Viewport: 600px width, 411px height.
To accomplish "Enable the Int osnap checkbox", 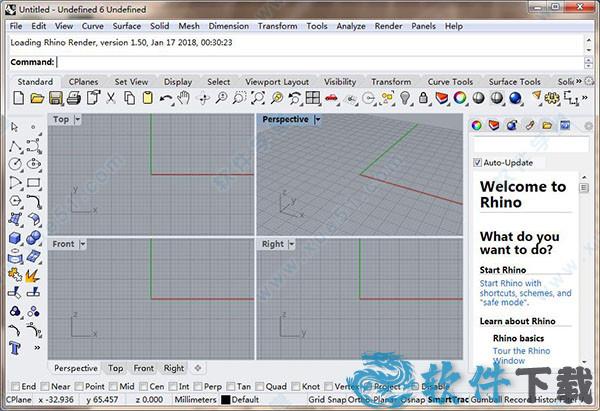I will [173, 387].
